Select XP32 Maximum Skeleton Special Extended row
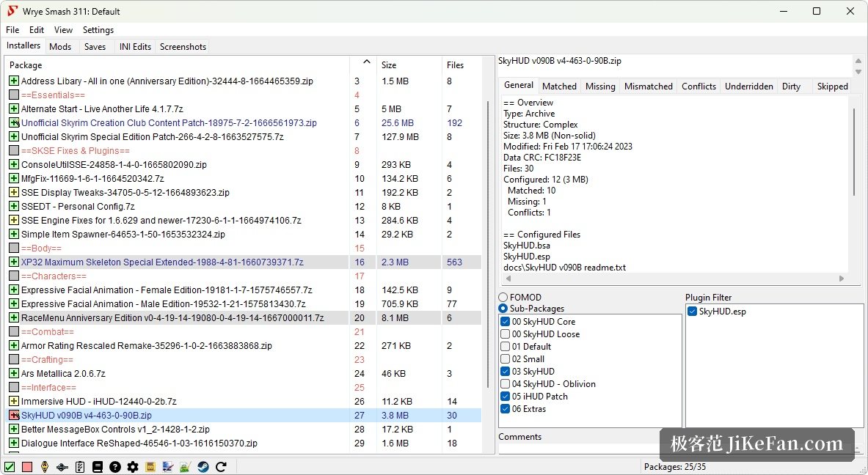Image resolution: width=868 pixels, height=475 pixels. pyautogui.click(x=243, y=262)
